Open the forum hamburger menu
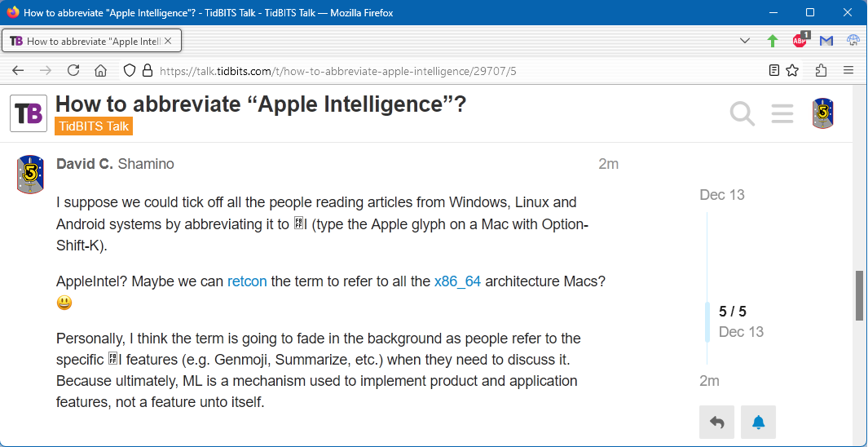 point(782,113)
